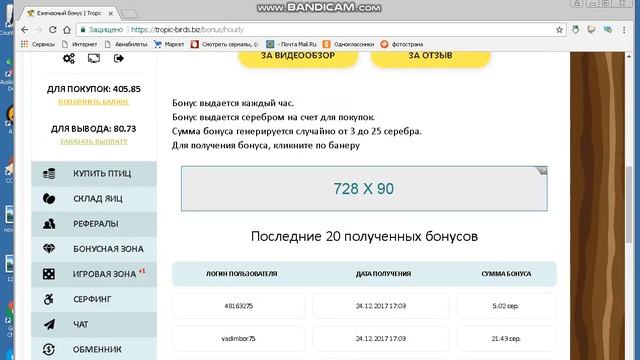640x360 pixels.
Task: Click the screen icon beside the gears
Action: [x=94, y=58]
